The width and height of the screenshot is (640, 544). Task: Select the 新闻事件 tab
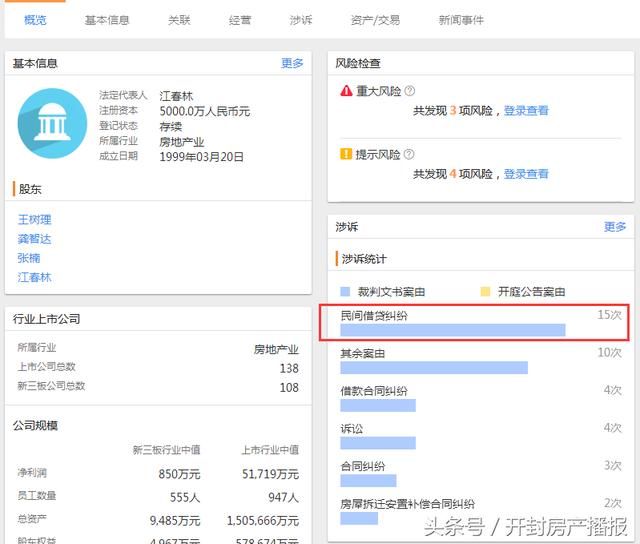461,20
